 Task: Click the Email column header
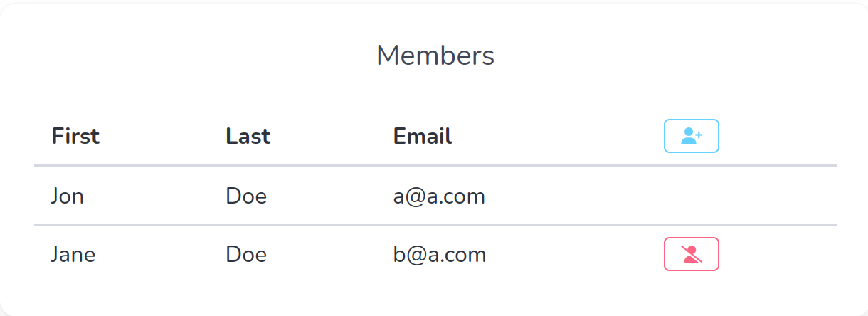[422, 136]
